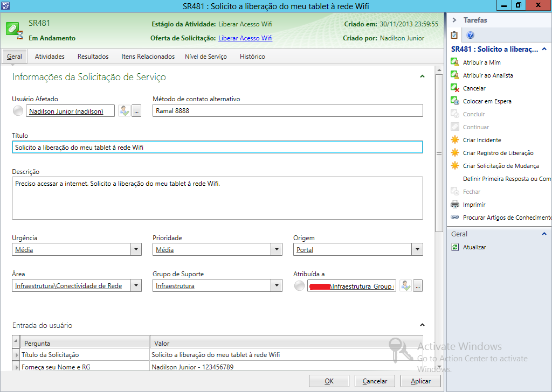Viewport: 552px width, 392px height.
Task: Open the Liberar Acesso Wifi request offering link
Action: point(245,38)
